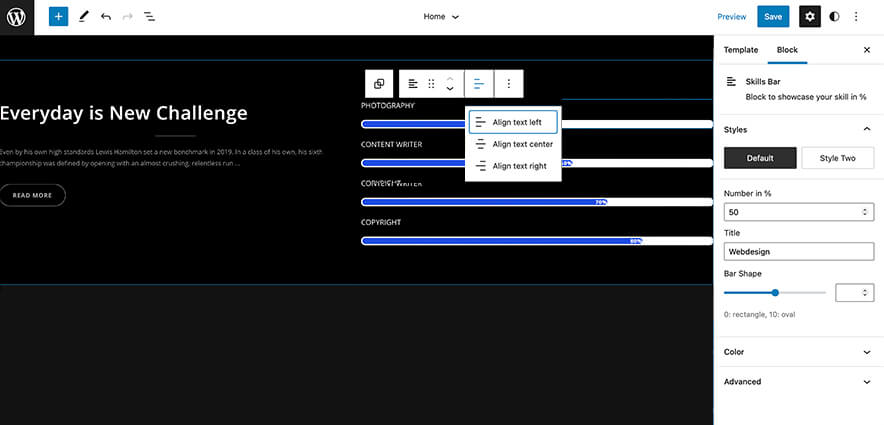Select Style Two
Screen dimensions: 884x425
pos(837,158)
